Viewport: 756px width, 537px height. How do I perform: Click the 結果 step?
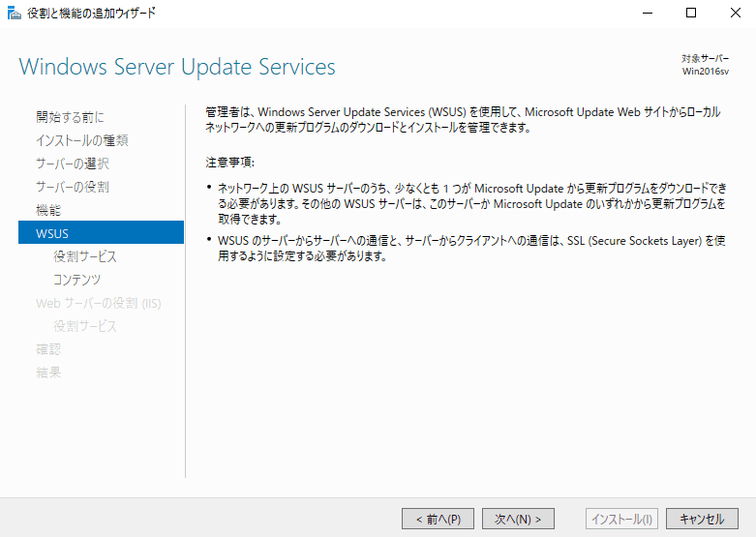48,373
